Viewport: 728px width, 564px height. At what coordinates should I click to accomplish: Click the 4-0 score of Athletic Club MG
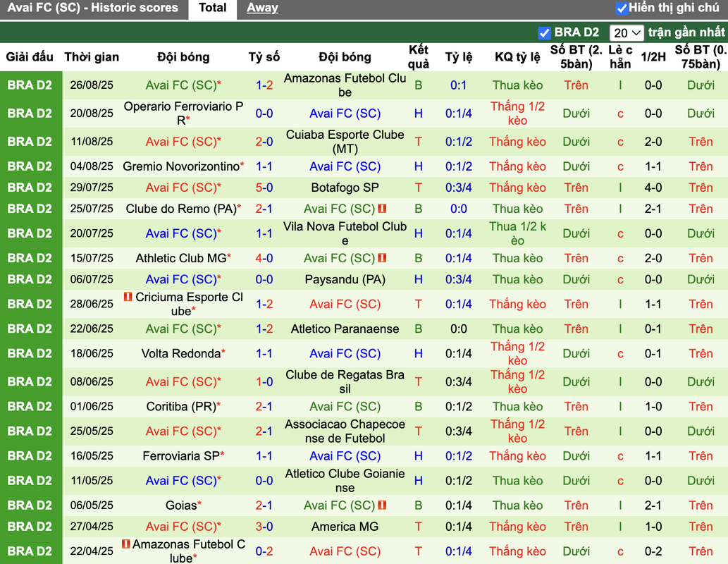(x=264, y=258)
